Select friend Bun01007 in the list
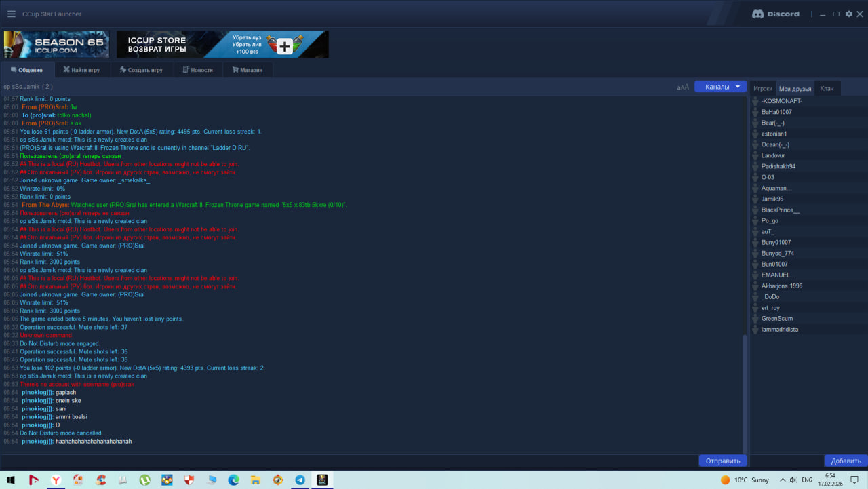The image size is (868, 489). pyautogui.click(x=808, y=264)
